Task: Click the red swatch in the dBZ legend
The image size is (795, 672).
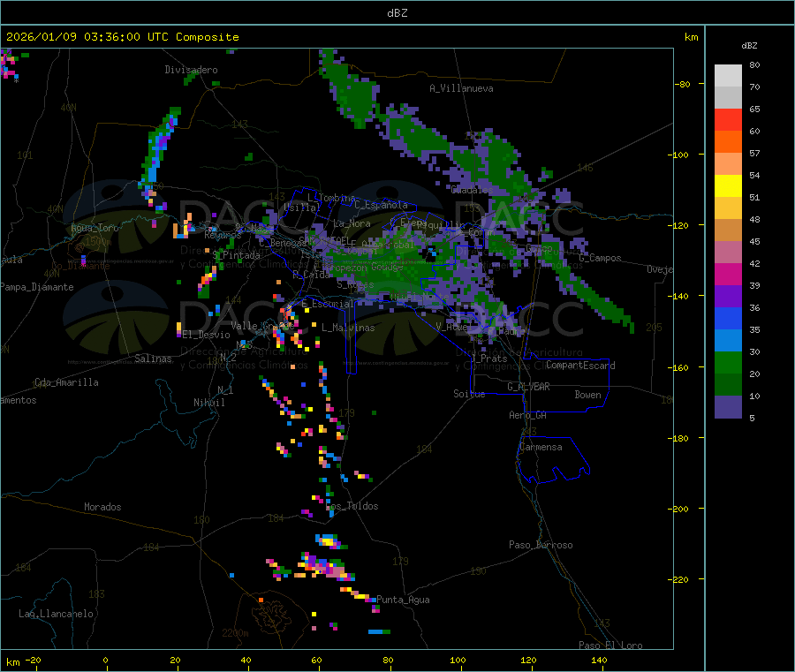Action: pos(728,119)
